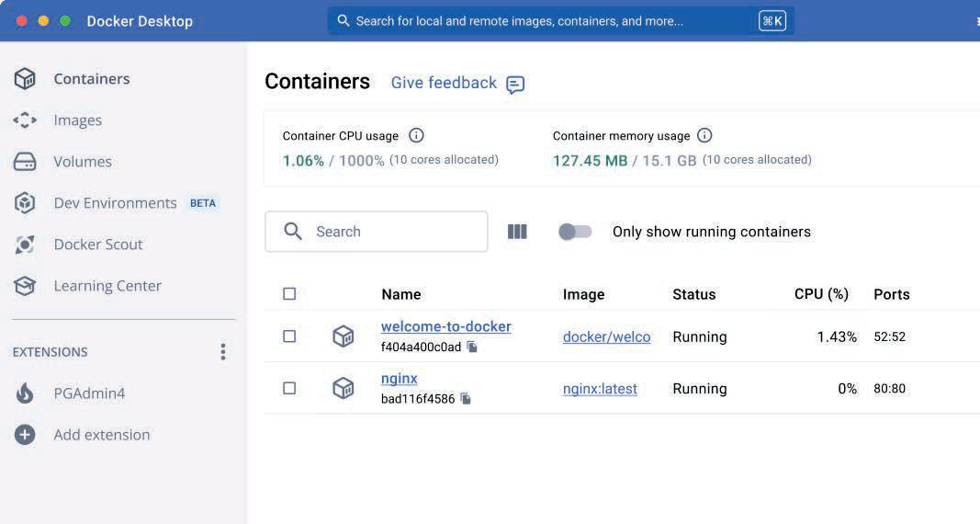The image size is (980, 524).
Task: Click the welcome-to-docker container icon
Action: tap(344, 336)
